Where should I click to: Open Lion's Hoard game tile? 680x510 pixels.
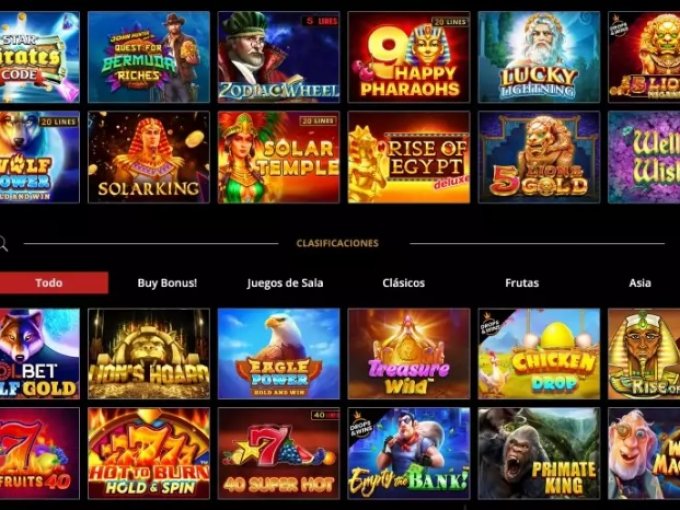(149, 353)
